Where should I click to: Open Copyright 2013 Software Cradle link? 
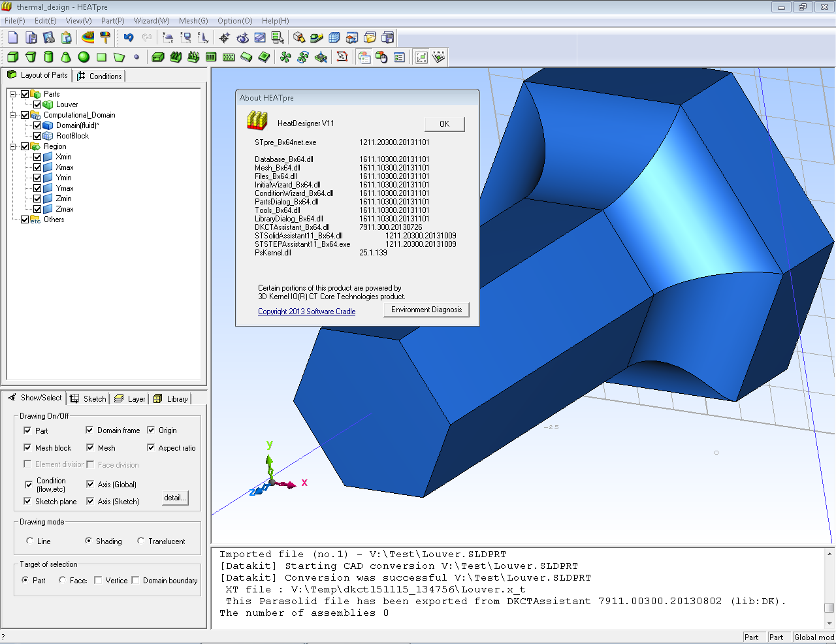307,312
